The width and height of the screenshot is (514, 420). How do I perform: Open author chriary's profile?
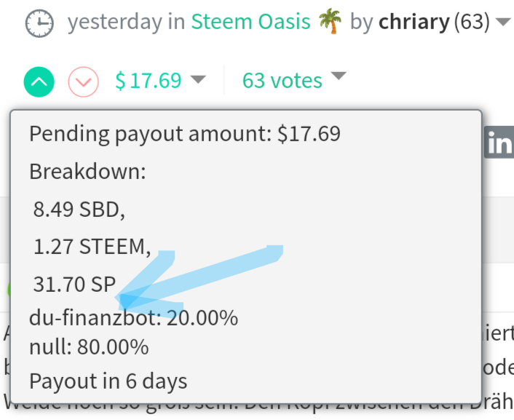coord(414,23)
